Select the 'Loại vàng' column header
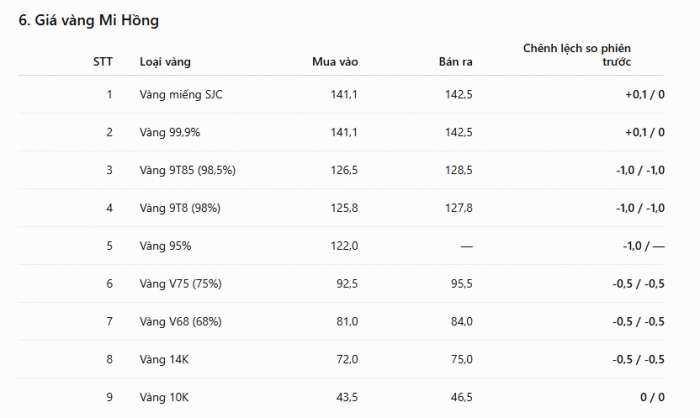 (165, 62)
